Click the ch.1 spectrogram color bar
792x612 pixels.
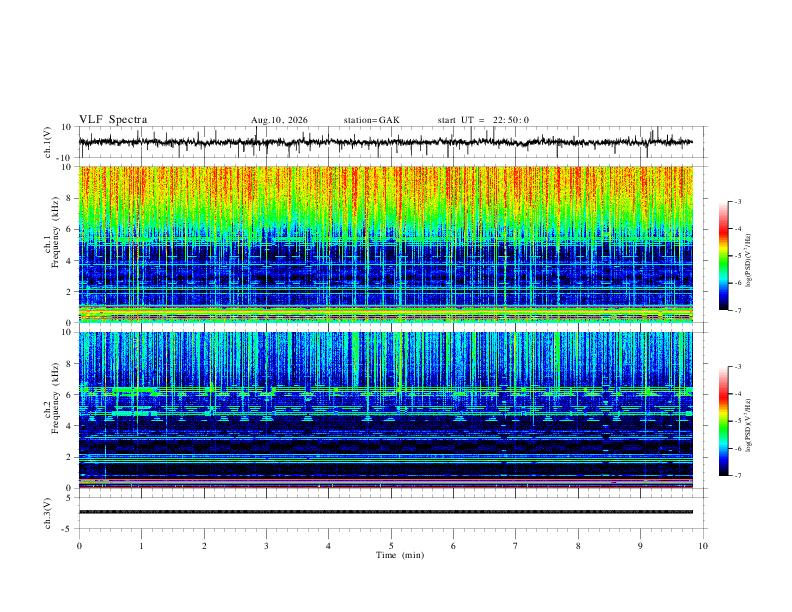[723, 256]
